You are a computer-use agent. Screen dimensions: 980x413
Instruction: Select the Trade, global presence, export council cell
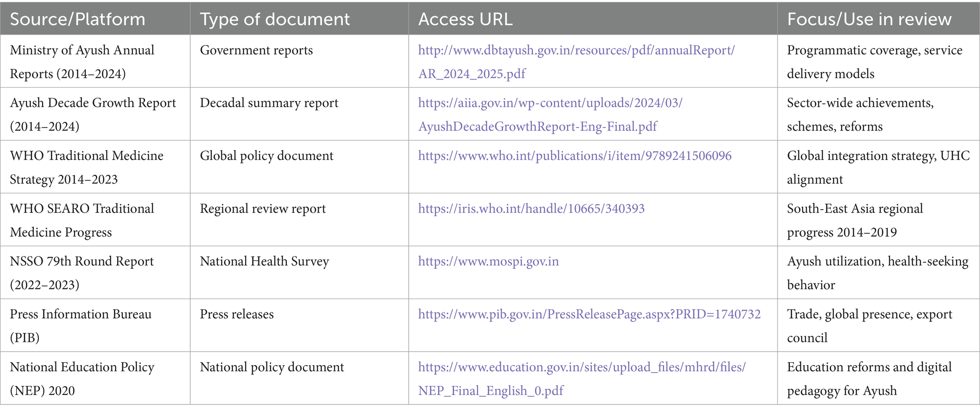point(869,325)
